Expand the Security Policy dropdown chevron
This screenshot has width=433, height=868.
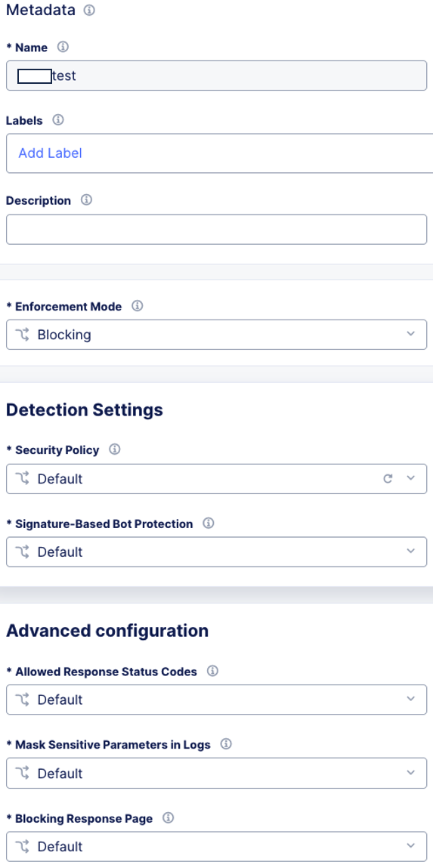click(x=410, y=478)
